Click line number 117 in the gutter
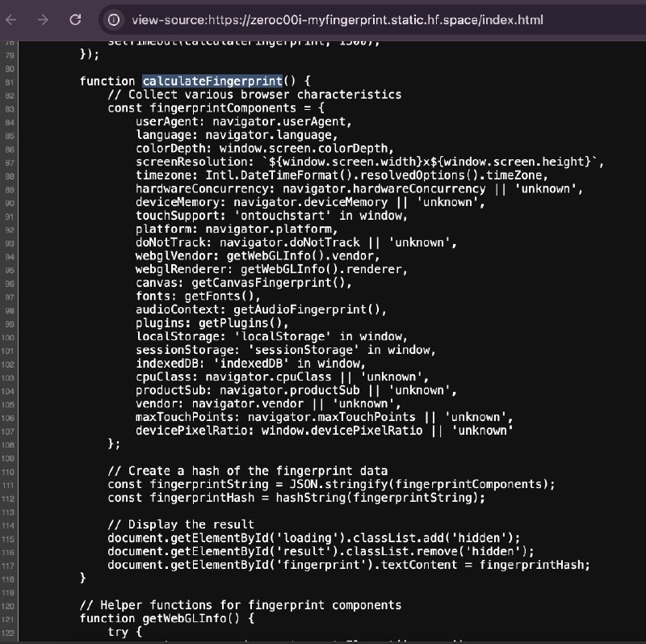The height and width of the screenshot is (644, 646). (x=10, y=565)
